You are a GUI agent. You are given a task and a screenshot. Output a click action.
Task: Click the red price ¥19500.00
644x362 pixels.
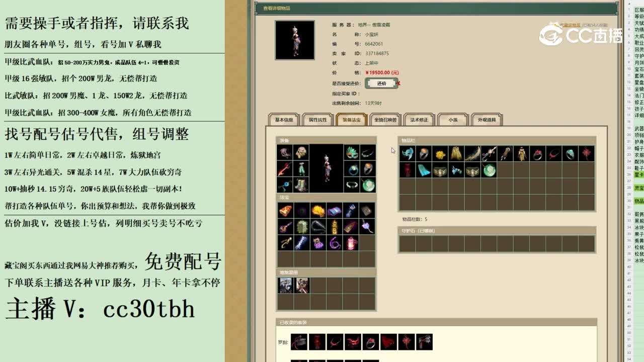381,73
